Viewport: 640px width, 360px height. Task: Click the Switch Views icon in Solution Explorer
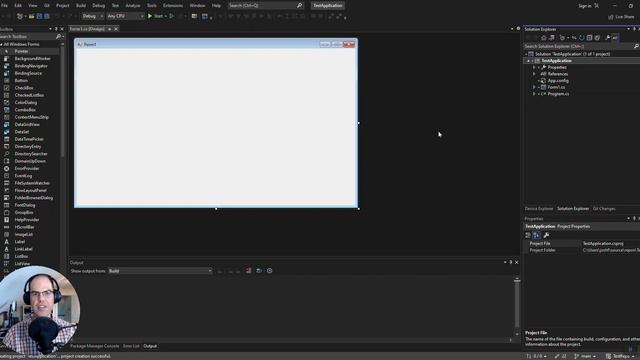pos(552,38)
